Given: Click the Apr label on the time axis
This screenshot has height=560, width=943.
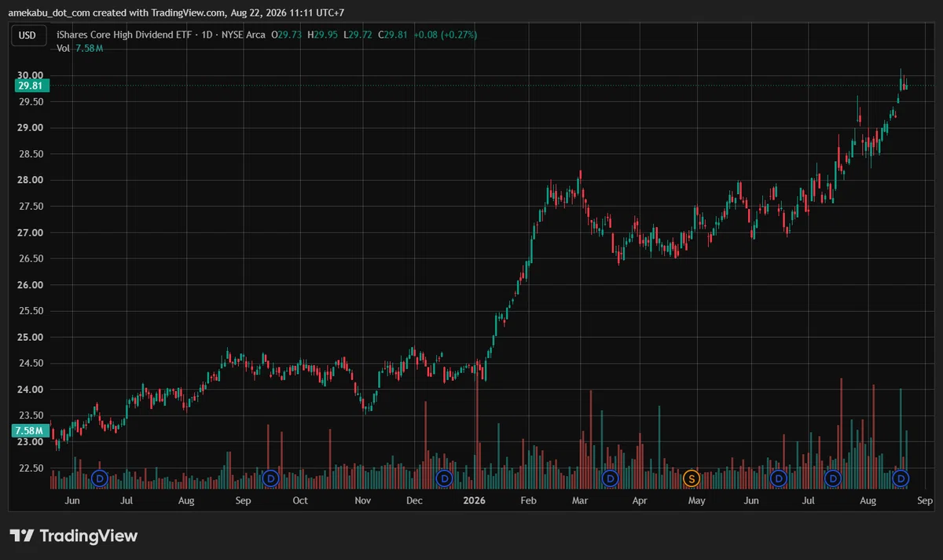Looking at the screenshot, I should click(x=640, y=500).
